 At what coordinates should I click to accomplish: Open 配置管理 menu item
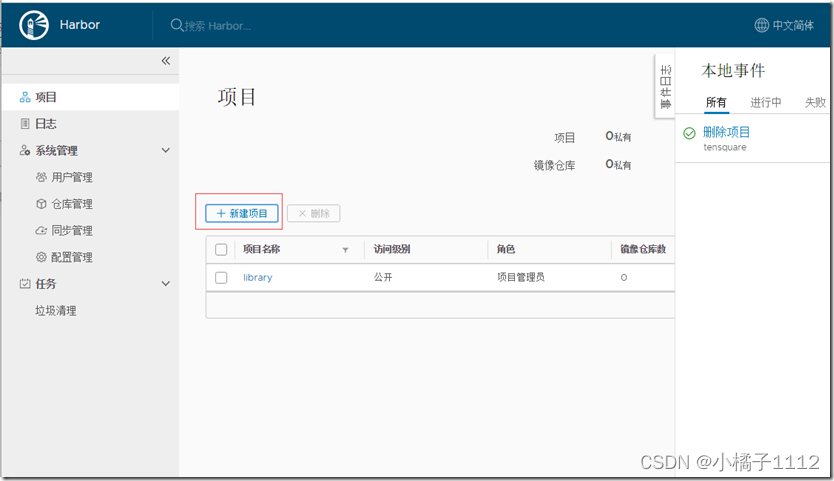72,257
